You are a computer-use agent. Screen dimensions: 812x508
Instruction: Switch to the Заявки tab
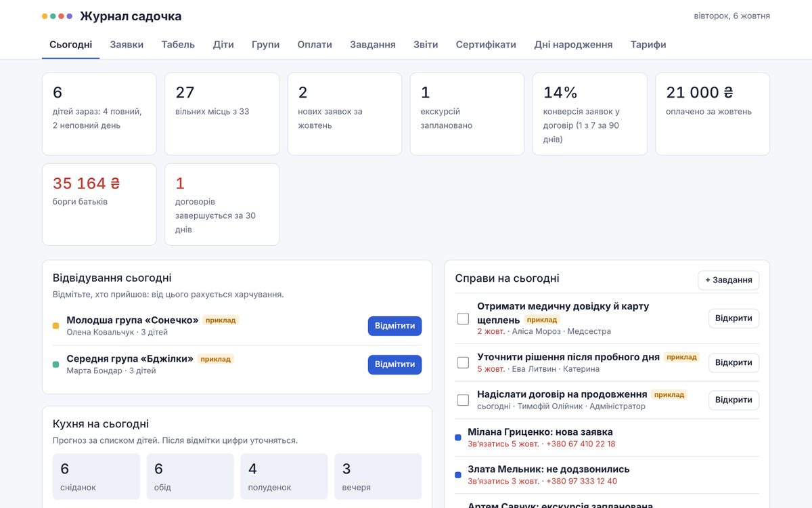pos(127,45)
